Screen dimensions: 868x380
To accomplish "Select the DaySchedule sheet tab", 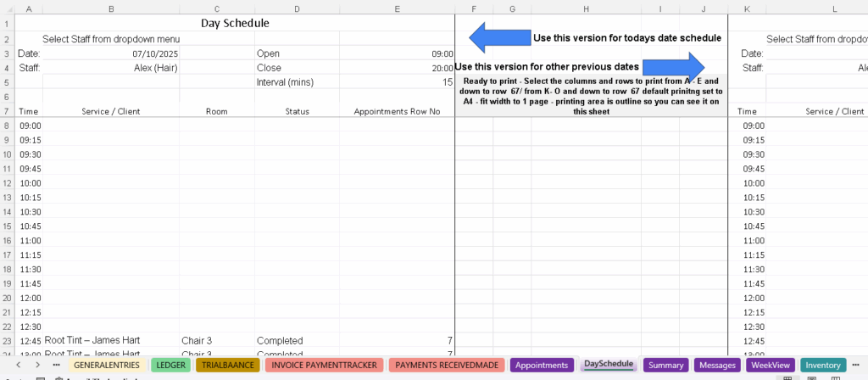I will click(x=609, y=364).
